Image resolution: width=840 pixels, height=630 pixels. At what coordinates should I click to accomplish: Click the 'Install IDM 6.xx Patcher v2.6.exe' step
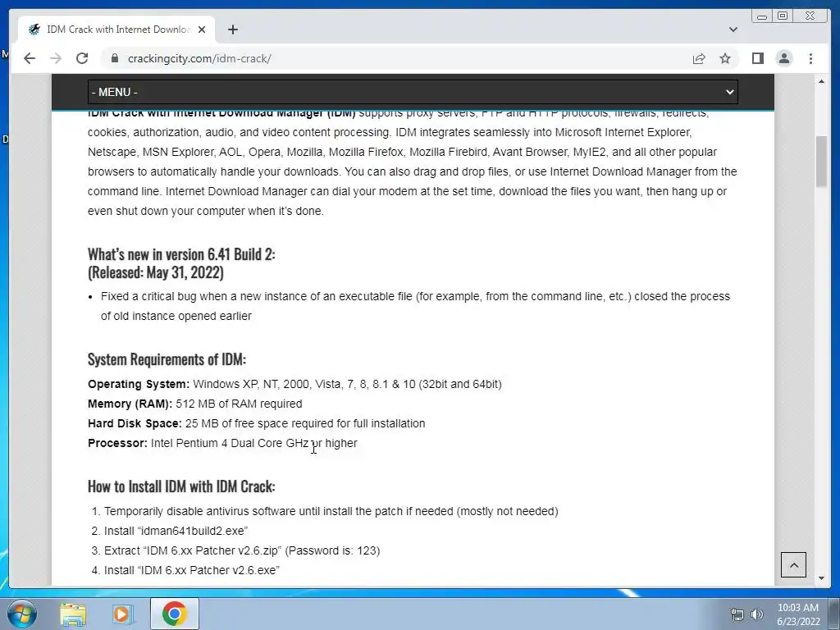click(x=192, y=571)
